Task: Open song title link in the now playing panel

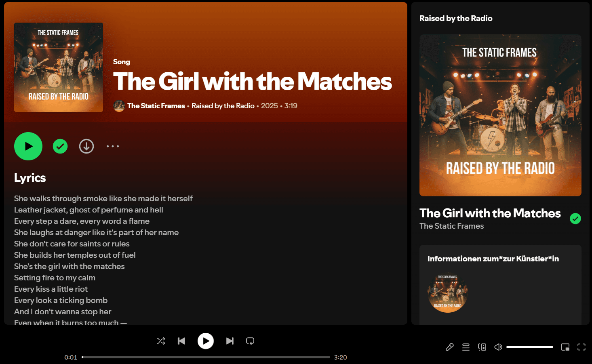Action: [x=490, y=213]
